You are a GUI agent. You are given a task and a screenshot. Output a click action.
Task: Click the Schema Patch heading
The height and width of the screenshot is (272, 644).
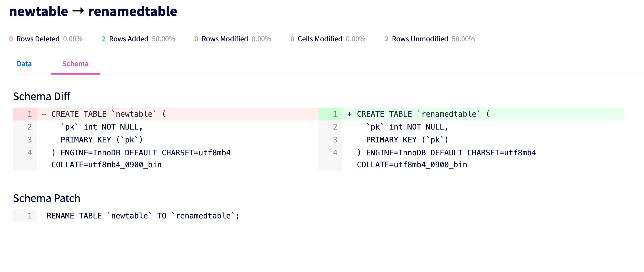pyautogui.click(x=47, y=198)
